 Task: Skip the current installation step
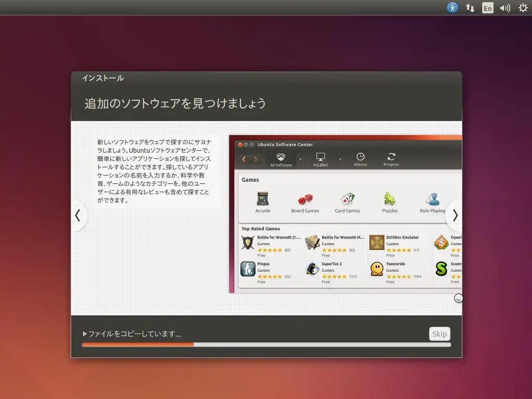pos(440,334)
